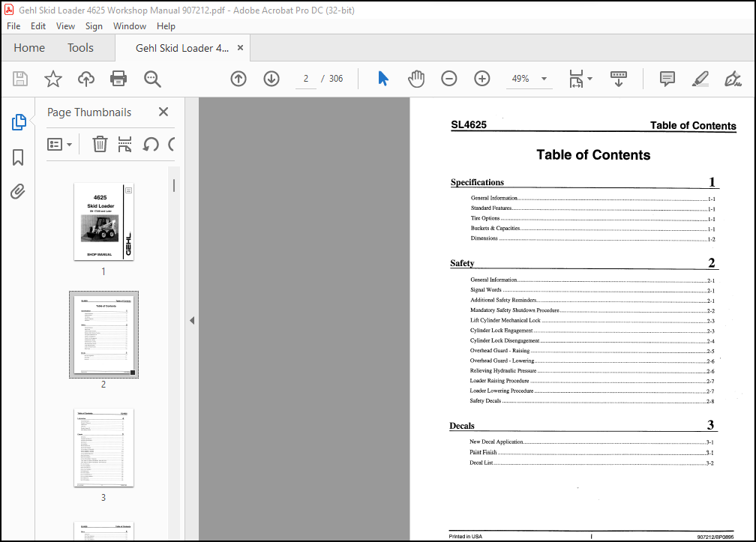Rotate page counterclockwise
Image resolution: width=756 pixels, height=542 pixels.
151,144
